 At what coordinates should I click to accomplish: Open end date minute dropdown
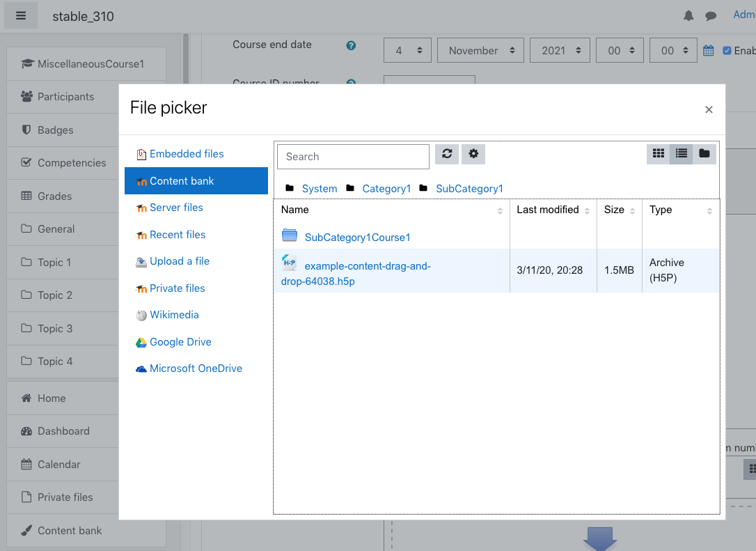673,50
